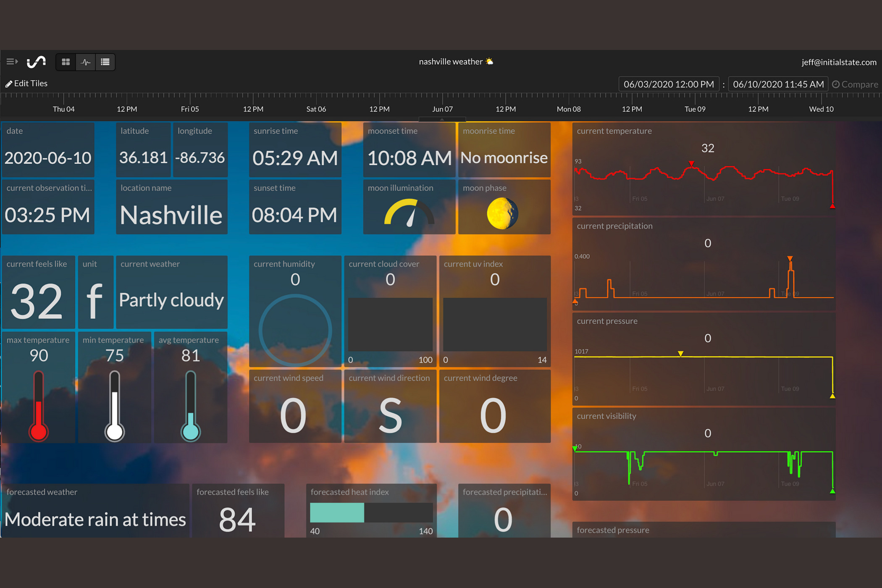Click the end date field 06/10/2020
The width and height of the screenshot is (882, 588).
tap(778, 84)
